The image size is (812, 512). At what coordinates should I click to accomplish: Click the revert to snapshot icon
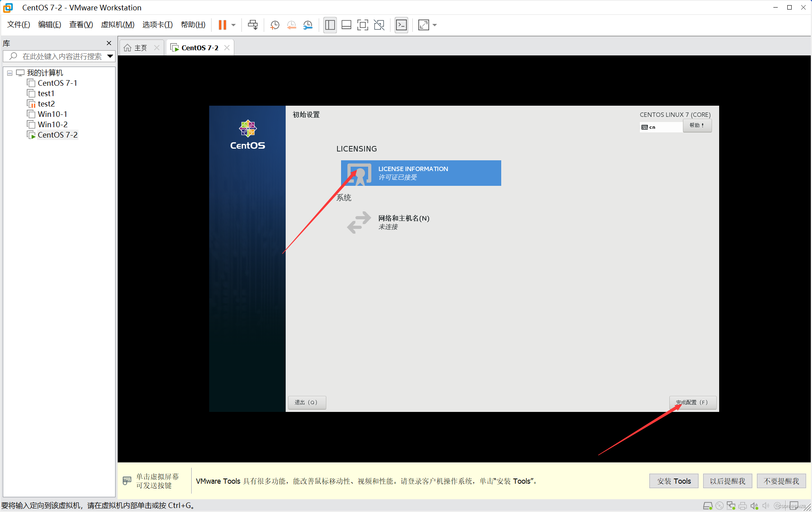[292, 25]
